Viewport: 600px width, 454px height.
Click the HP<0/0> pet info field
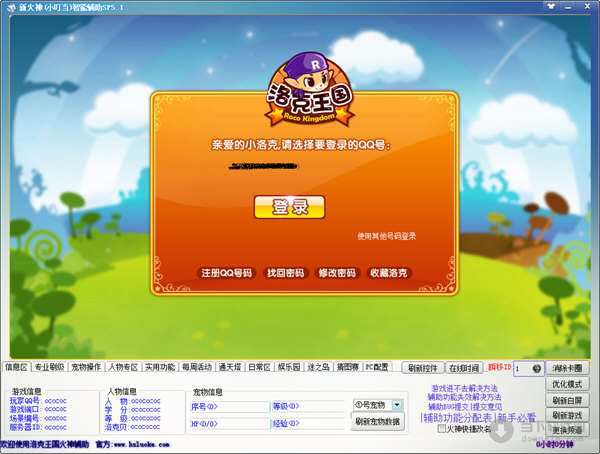[x=230, y=424]
